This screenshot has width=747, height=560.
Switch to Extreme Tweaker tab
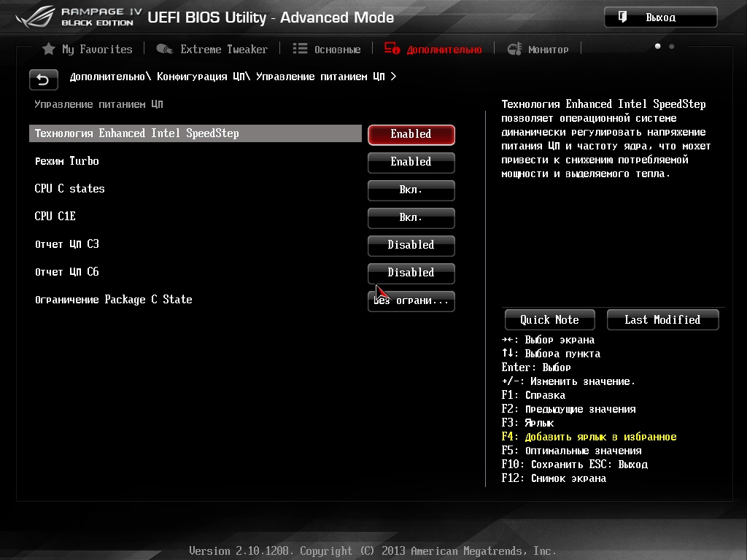(x=223, y=49)
